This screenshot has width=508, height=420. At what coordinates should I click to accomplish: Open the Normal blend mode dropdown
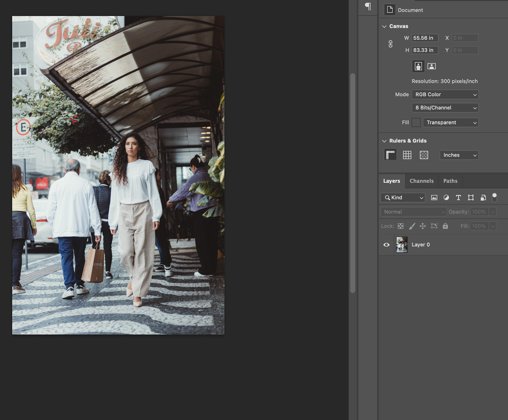coord(413,212)
